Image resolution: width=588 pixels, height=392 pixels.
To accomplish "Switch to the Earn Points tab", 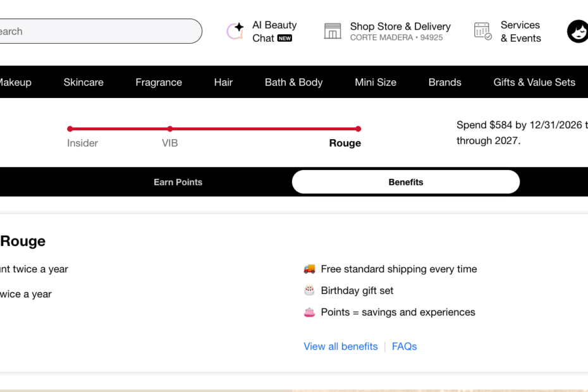I will click(178, 182).
